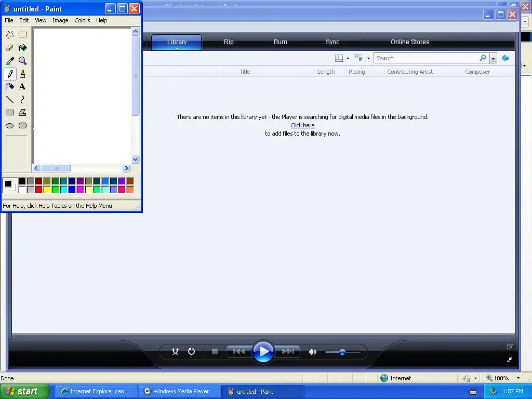
Task: Click the Media Player Search field
Action: coord(427,58)
